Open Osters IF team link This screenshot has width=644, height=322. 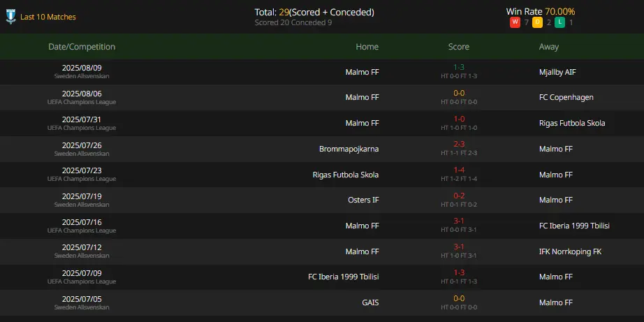click(x=363, y=200)
